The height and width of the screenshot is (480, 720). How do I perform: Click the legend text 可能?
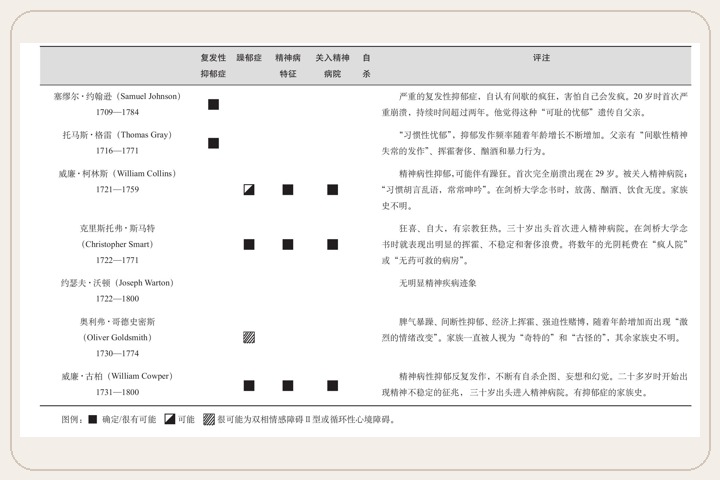(x=186, y=419)
